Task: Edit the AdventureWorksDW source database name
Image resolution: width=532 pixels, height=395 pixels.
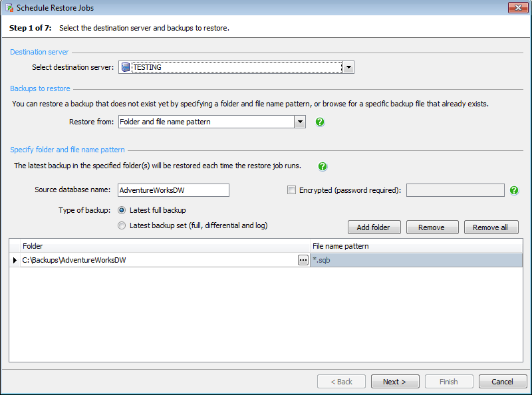Action: point(173,190)
